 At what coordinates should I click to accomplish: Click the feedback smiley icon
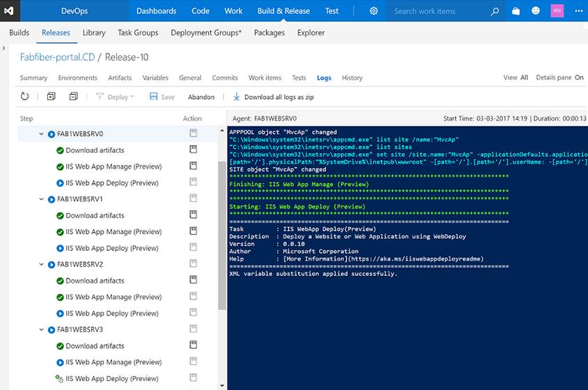(536, 10)
